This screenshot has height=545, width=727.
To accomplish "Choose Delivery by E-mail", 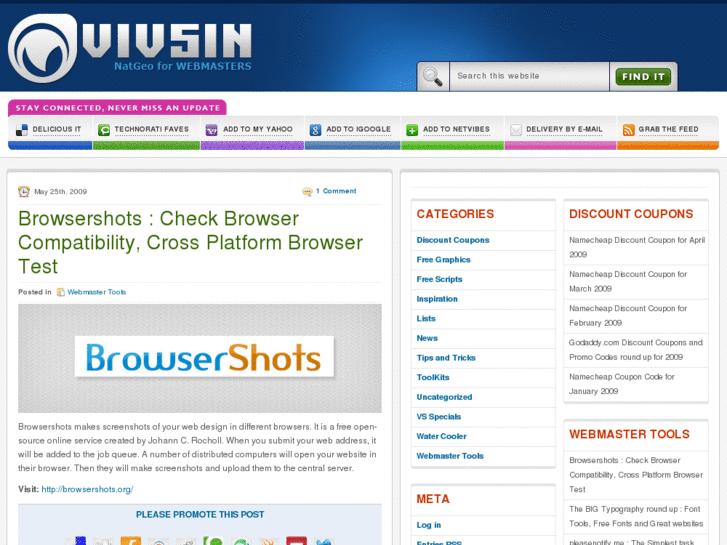I will coord(564,129).
